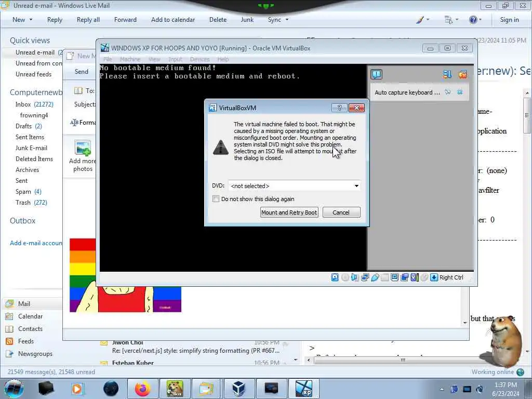Screen dimensions: 532x399
Task: Click Reply all in Live Mail toolbar
Action: click(88, 20)
